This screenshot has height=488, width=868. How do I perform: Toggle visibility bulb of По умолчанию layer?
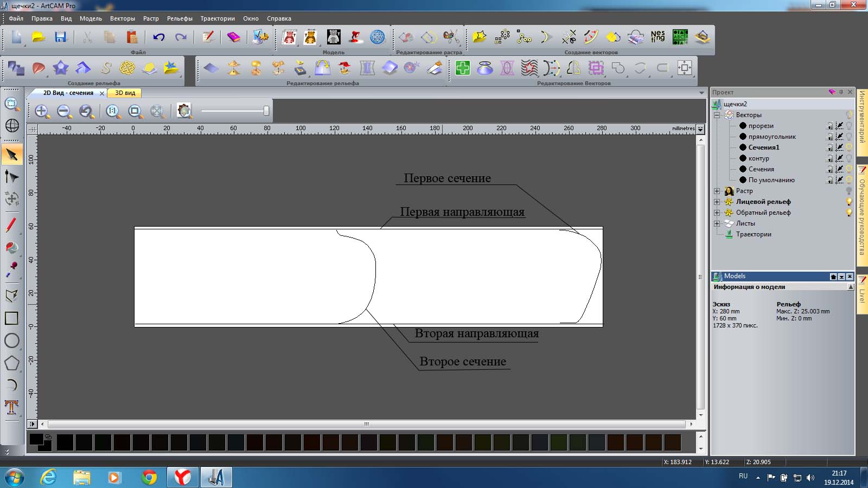(849, 180)
